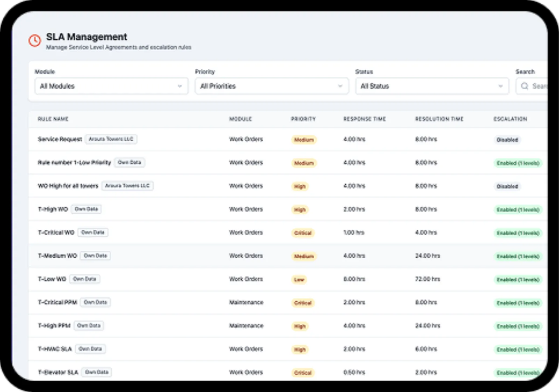This screenshot has height=392, width=559.
Task: Select the T-Low WO rule
Action: (x=52, y=279)
